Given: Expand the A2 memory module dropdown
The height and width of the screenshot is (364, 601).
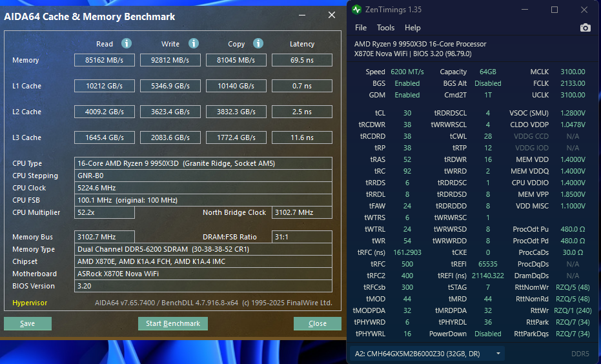Looking at the screenshot, I should point(498,354).
